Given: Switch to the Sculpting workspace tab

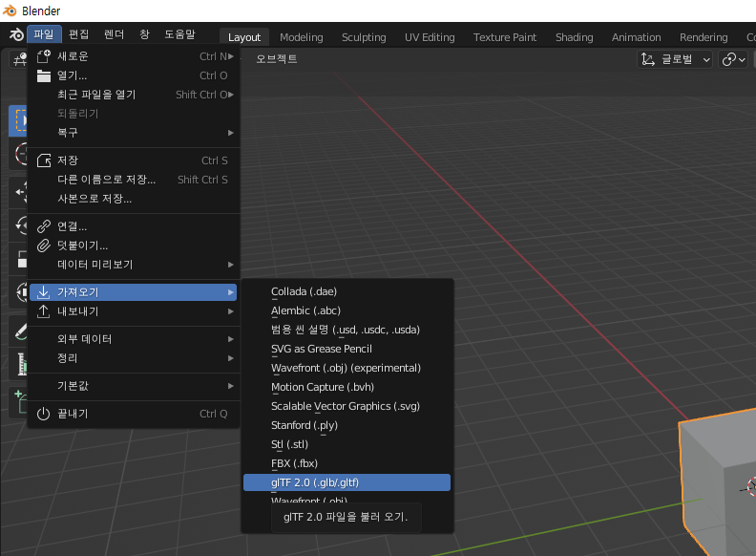Looking at the screenshot, I should tap(364, 37).
